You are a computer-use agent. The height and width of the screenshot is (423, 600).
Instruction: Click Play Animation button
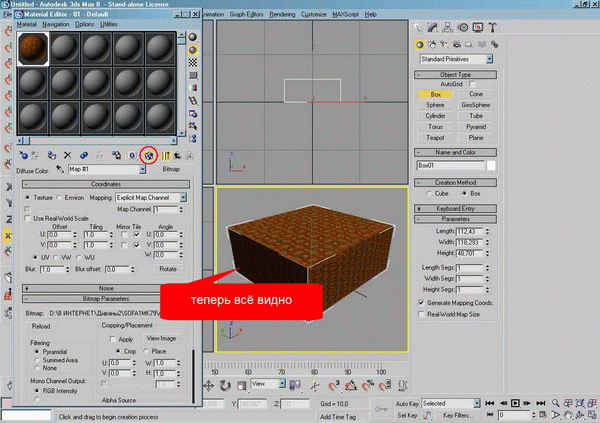point(517,403)
